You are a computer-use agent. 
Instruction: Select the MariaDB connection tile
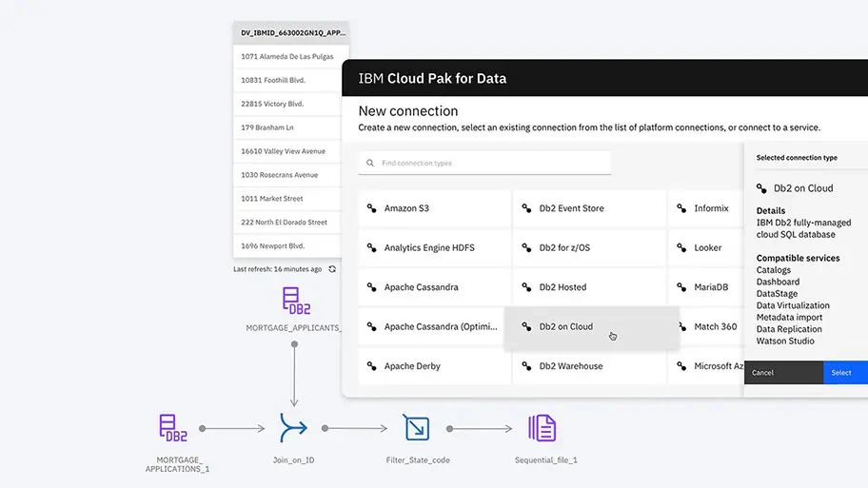706,287
